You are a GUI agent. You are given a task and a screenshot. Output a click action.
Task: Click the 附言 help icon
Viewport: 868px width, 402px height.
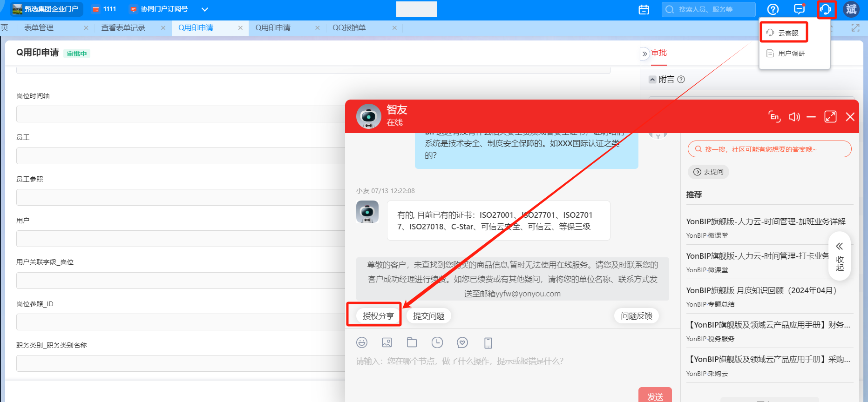coord(681,79)
